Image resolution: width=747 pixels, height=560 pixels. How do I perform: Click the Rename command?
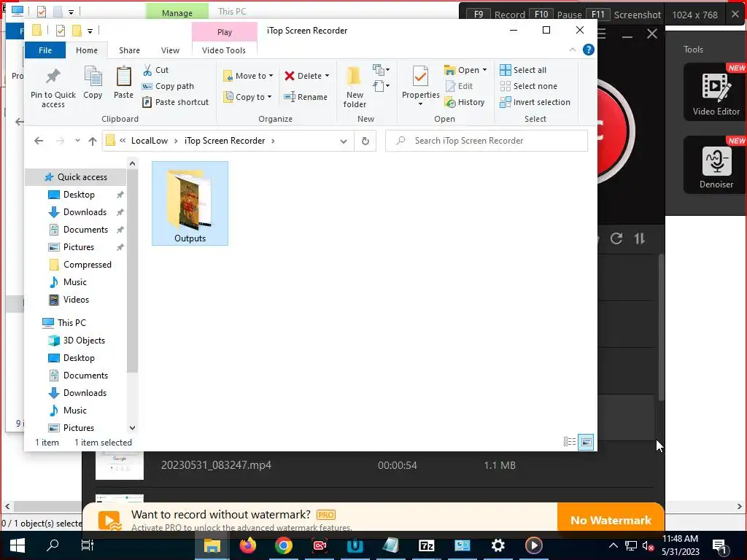click(306, 97)
